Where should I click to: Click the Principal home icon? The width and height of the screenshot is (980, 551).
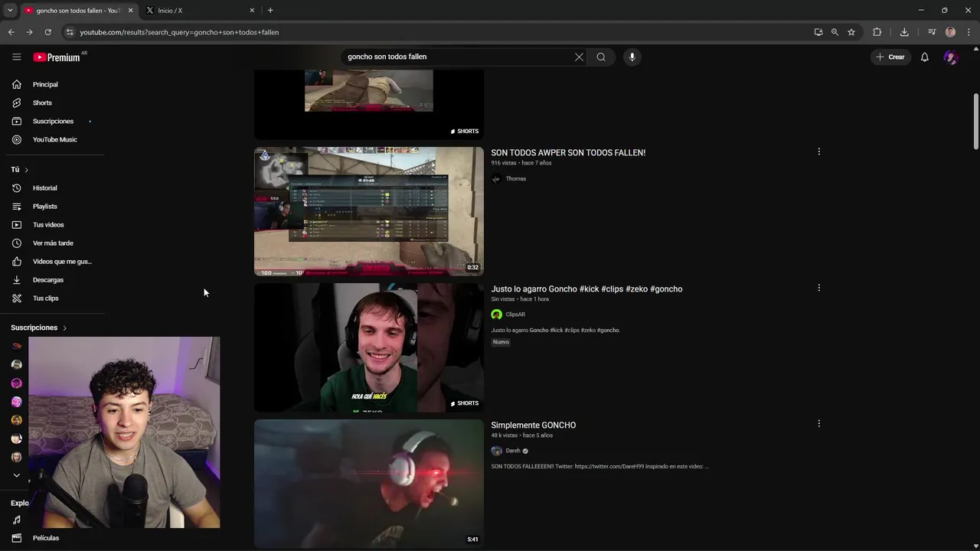(x=17, y=84)
